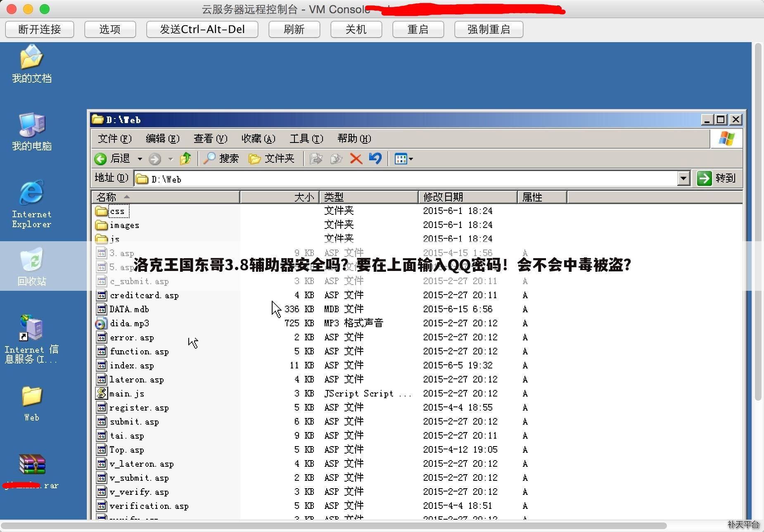
Task: Expand the address bar dropdown arrow
Action: pyautogui.click(x=684, y=178)
